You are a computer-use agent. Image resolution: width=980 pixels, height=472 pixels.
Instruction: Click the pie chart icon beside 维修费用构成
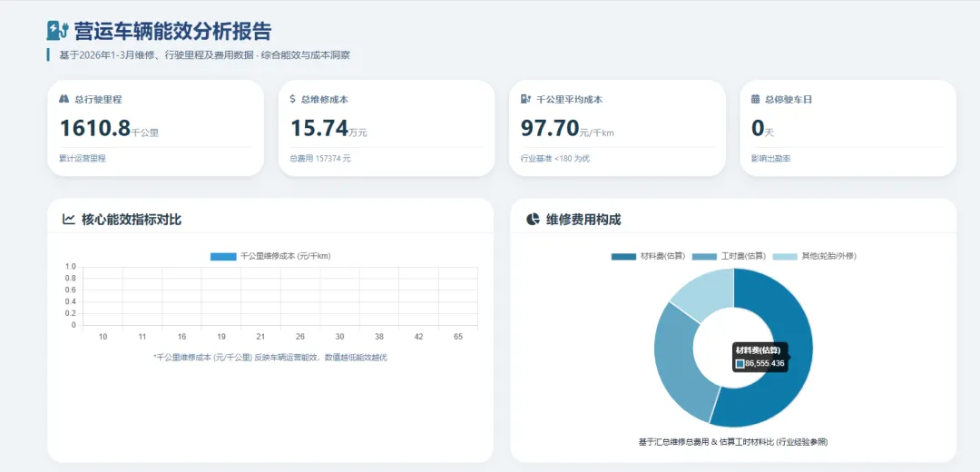[x=533, y=220]
